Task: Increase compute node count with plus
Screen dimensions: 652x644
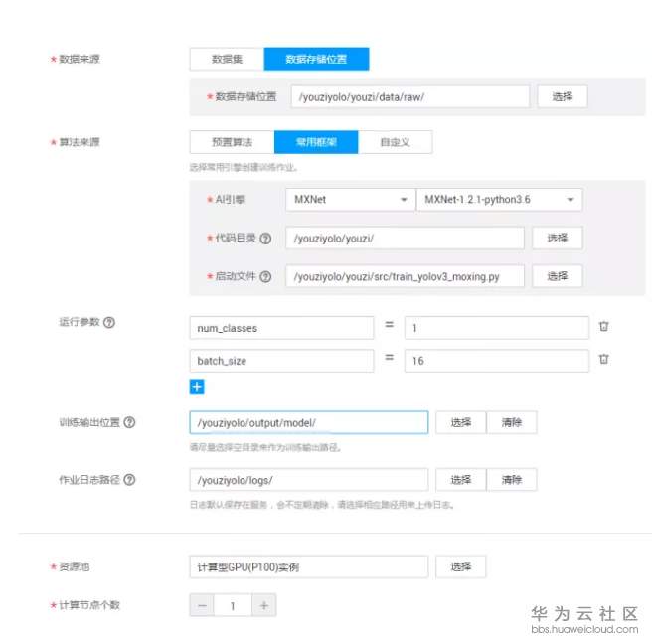Action: (264, 606)
